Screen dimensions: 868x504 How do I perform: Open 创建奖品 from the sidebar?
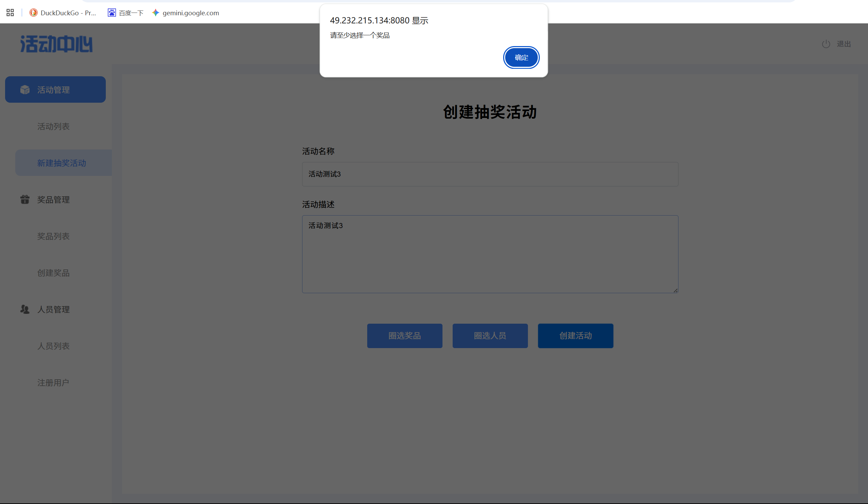pyautogui.click(x=53, y=273)
